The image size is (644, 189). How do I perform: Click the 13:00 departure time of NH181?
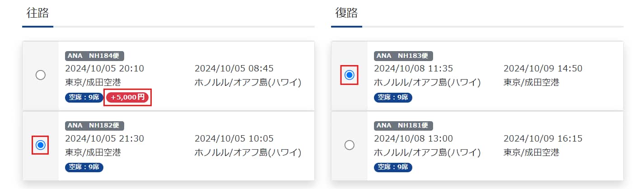440,138
